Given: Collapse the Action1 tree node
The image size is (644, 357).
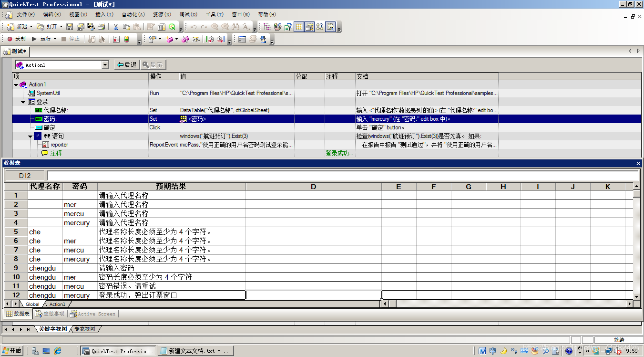Looking at the screenshot, I should [x=16, y=84].
